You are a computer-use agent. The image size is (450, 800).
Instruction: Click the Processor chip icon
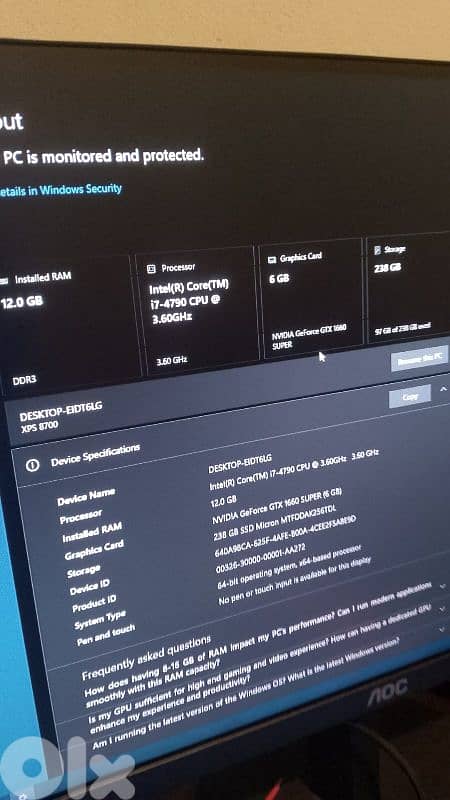151,269
